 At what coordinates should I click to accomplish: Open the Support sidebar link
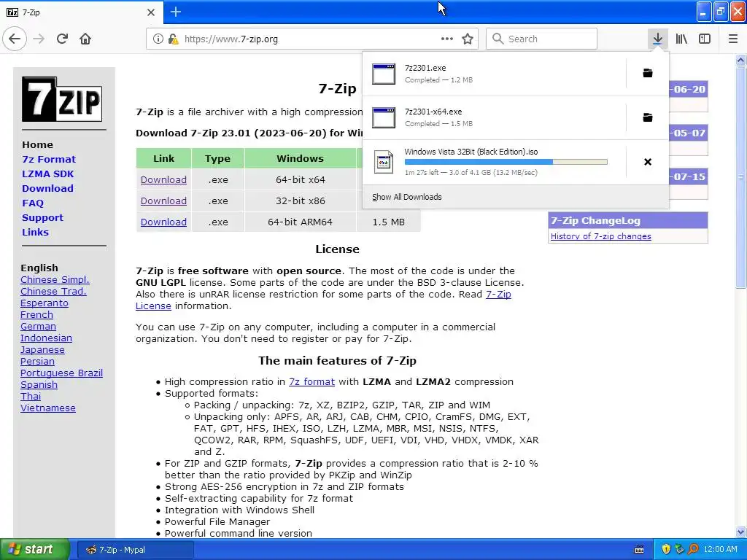click(x=42, y=217)
